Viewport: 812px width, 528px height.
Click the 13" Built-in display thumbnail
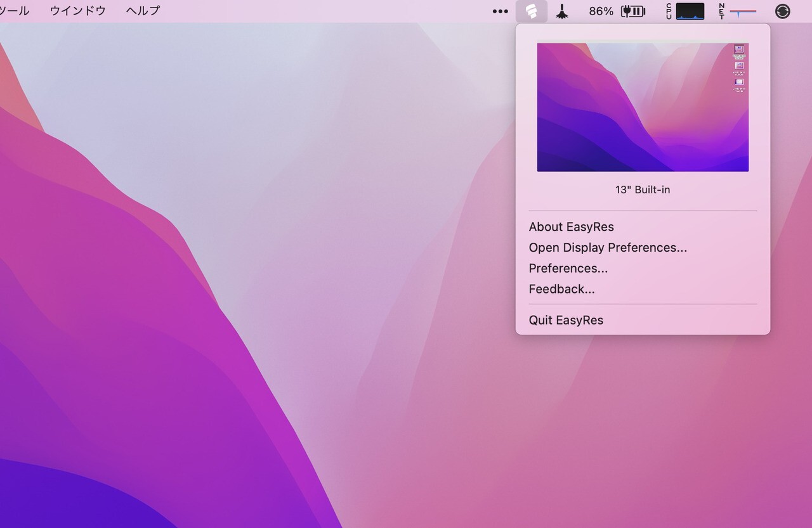[643, 107]
